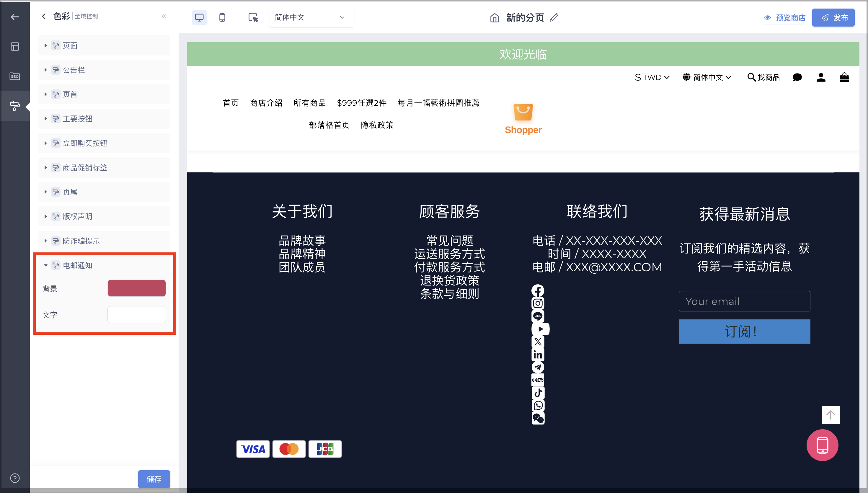868x493 pixels.
Task: Select the 所有商品 menu item
Action: (x=309, y=103)
